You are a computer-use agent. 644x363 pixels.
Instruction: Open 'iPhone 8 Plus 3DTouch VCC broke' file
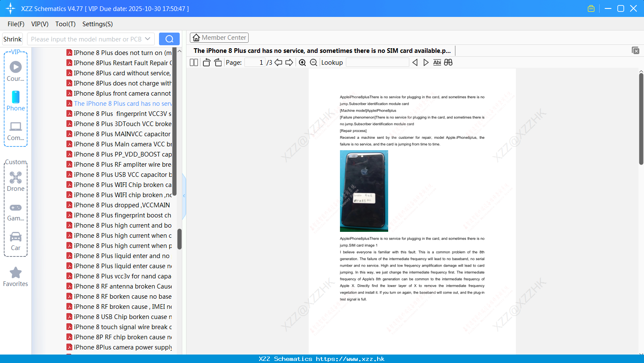click(x=119, y=124)
